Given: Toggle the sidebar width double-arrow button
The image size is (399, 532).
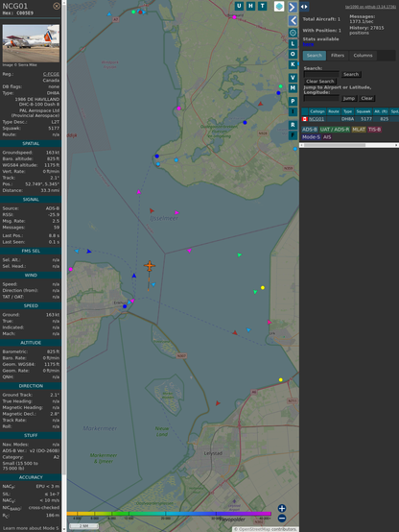Looking at the screenshot, I should click(304, 7).
